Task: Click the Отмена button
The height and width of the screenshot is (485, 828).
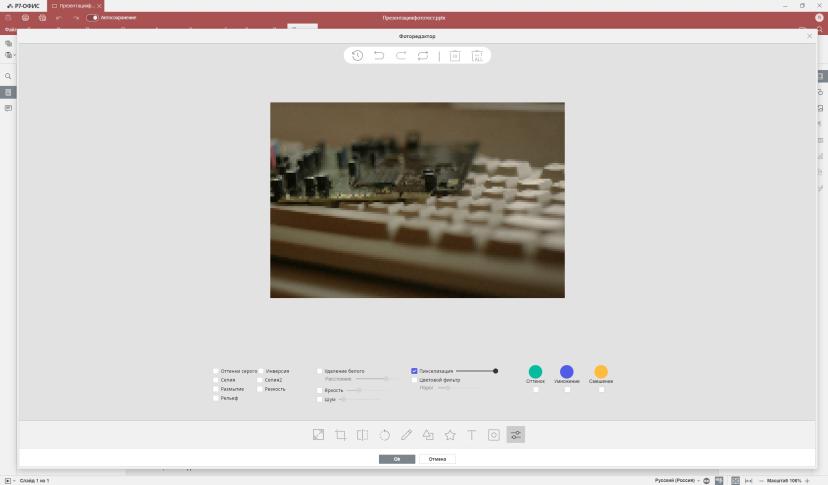Action: coord(437,459)
